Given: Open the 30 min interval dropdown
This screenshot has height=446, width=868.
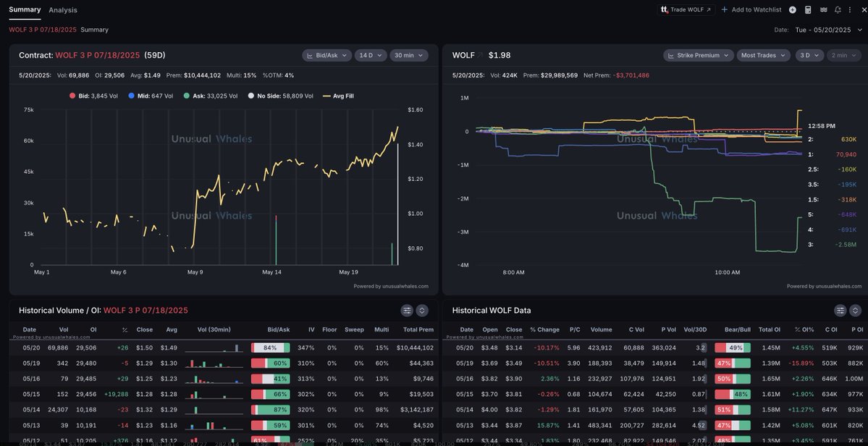Looking at the screenshot, I should point(408,55).
